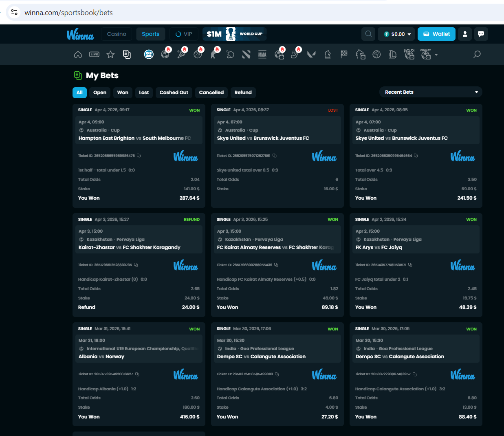Click the LOST status on Skye United bet
Viewport: 504px width, 436px height.
(x=333, y=110)
